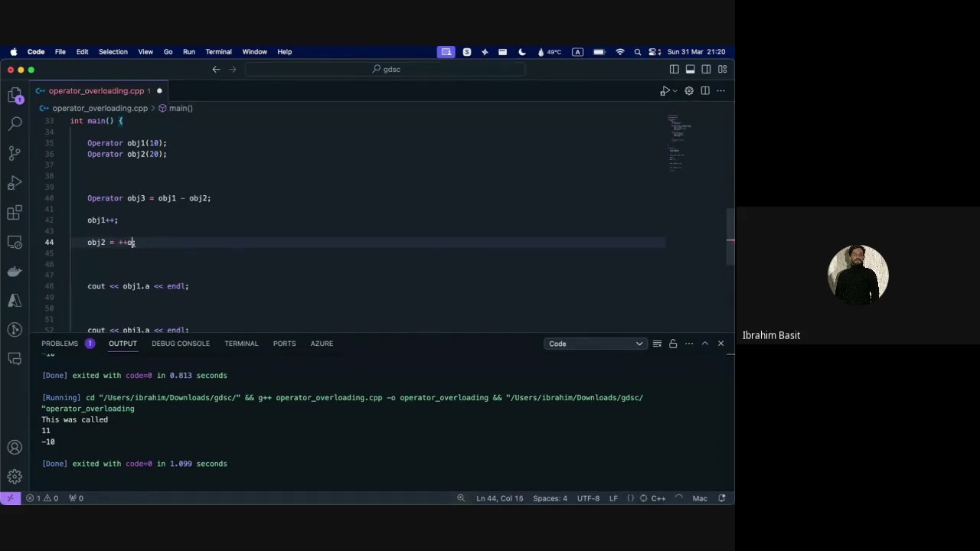Go back with the left arrow
980x551 pixels.
[x=216, y=69]
